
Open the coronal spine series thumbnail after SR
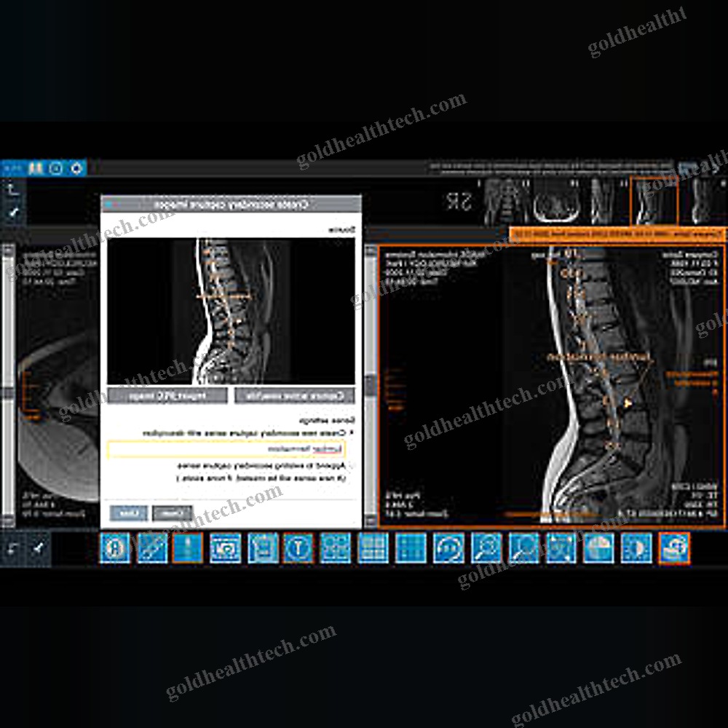coord(507,202)
